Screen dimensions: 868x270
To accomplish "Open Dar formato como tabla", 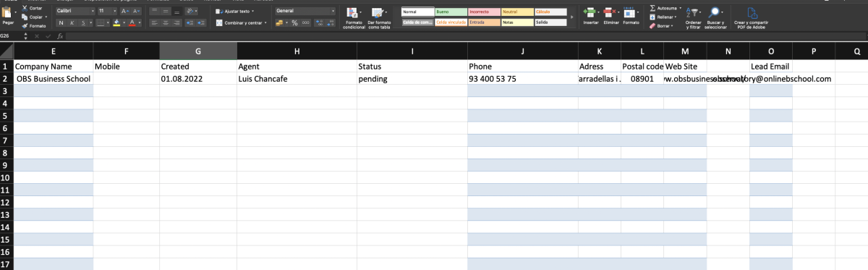I will 380,17.
